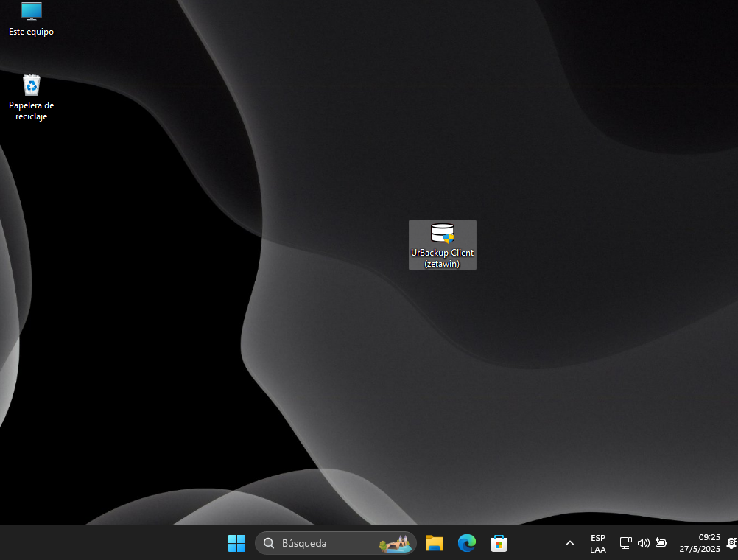Launch the Microsoft Store
The width and height of the screenshot is (738, 560).
point(499,543)
